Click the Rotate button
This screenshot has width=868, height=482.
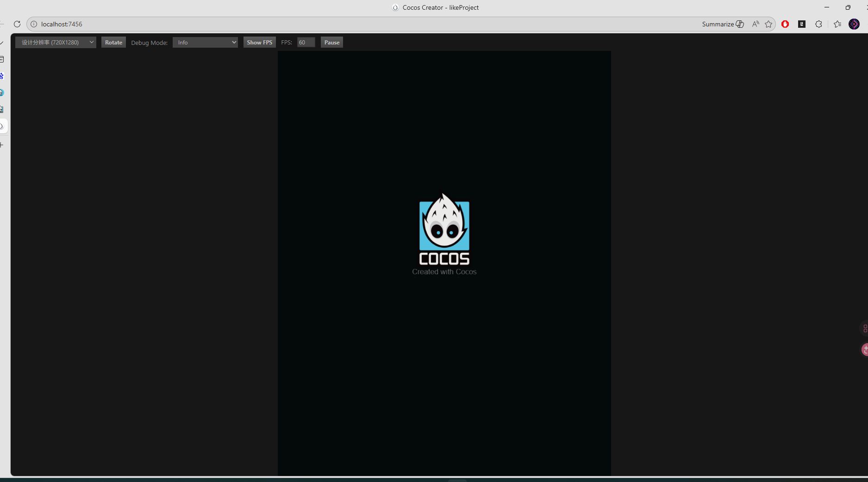(x=113, y=42)
